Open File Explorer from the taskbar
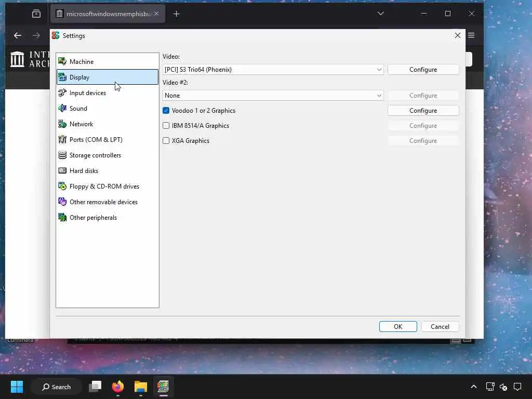The image size is (532, 399). pyautogui.click(x=140, y=387)
